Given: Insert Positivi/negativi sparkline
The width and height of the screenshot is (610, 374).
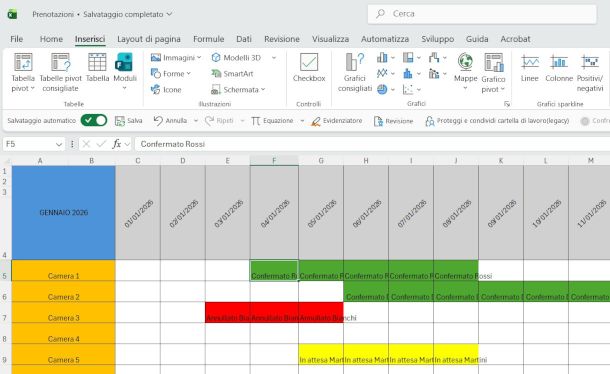Looking at the screenshot, I should click(590, 72).
